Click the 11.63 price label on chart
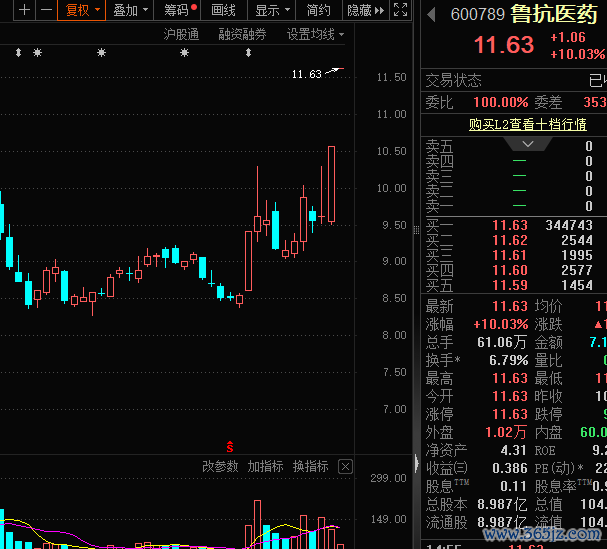The height and width of the screenshot is (549, 607). pos(307,74)
